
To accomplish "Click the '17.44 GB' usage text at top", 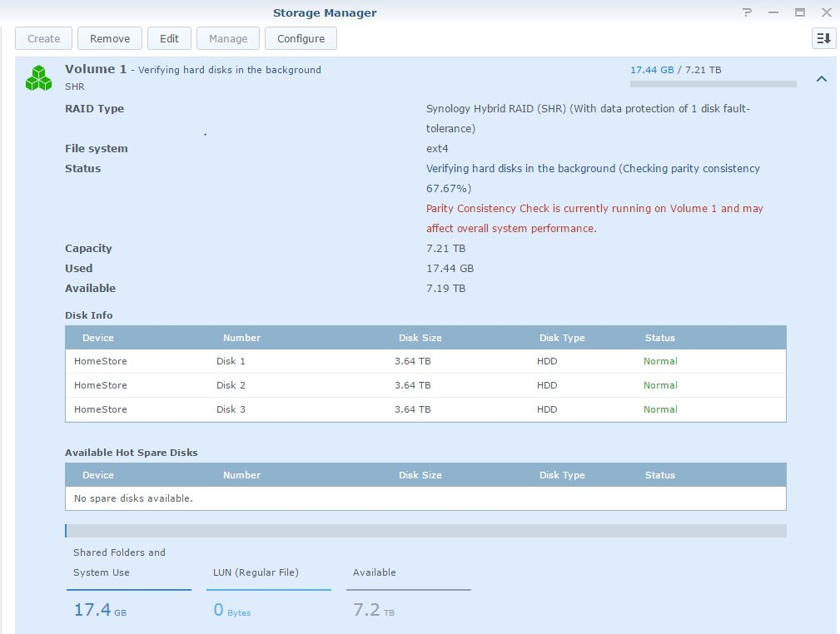I will [x=652, y=70].
